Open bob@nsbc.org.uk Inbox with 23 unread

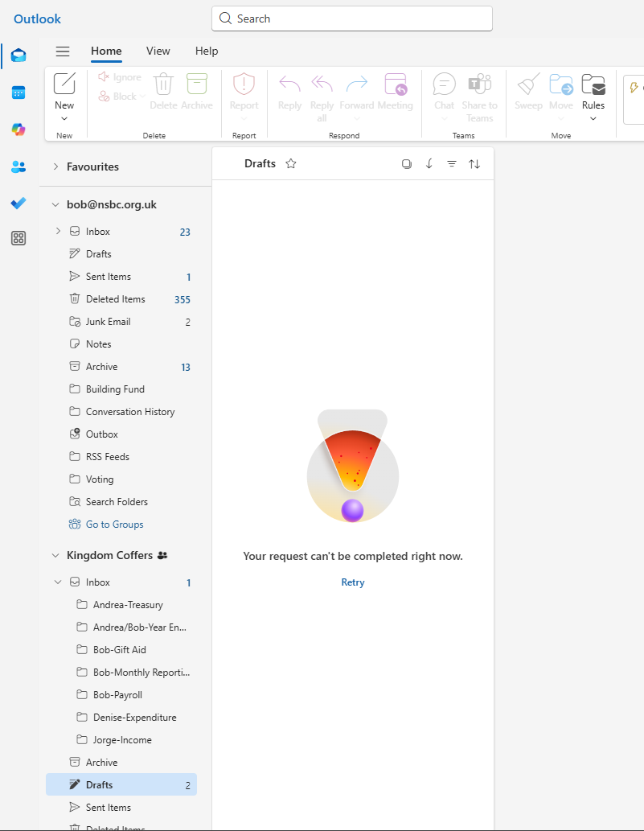pos(121,232)
